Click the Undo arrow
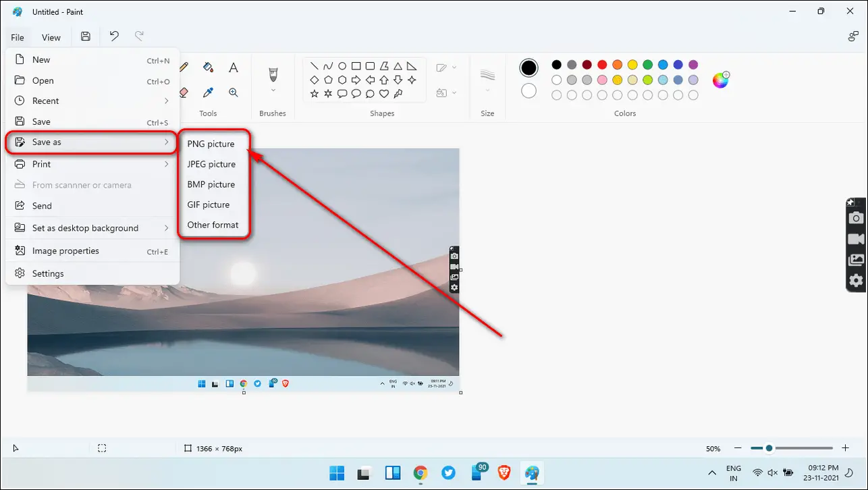Image resolution: width=868 pixels, height=490 pixels. point(114,36)
